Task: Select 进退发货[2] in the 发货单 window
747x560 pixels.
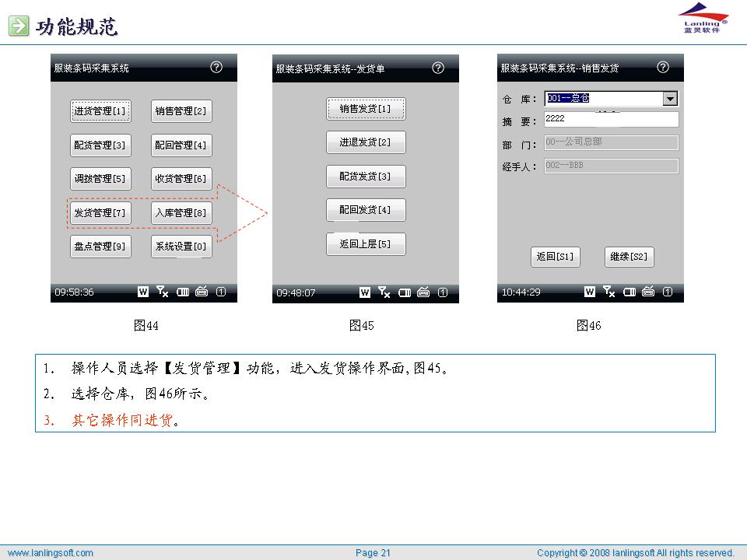Action: click(x=366, y=142)
